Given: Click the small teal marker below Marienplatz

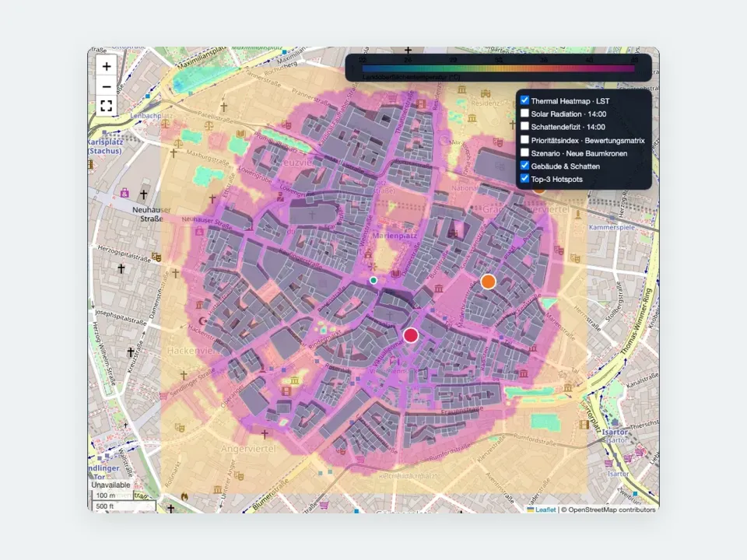Looking at the screenshot, I should coord(373,281).
